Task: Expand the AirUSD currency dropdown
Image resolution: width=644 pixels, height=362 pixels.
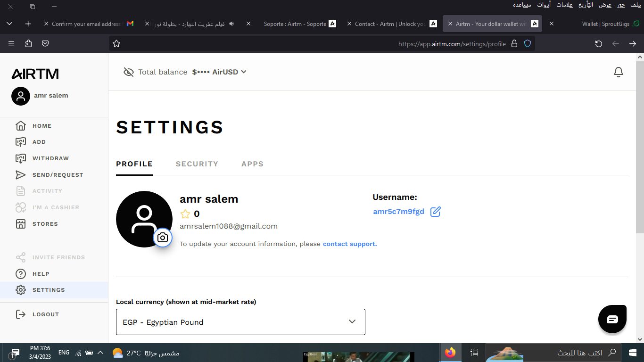Action: [x=243, y=72]
